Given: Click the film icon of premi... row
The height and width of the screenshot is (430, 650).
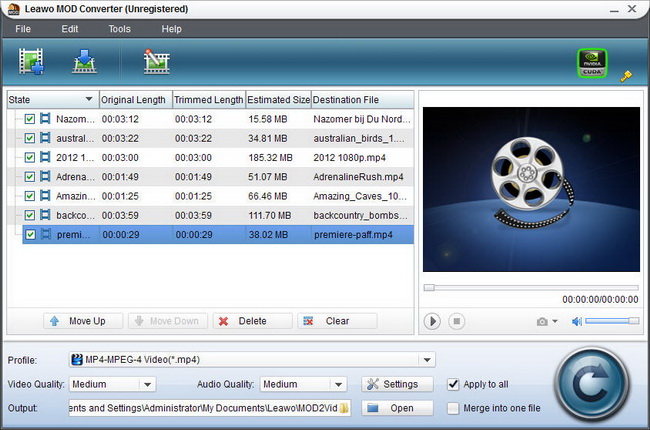Looking at the screenshot, I should [x=46, y=234].
